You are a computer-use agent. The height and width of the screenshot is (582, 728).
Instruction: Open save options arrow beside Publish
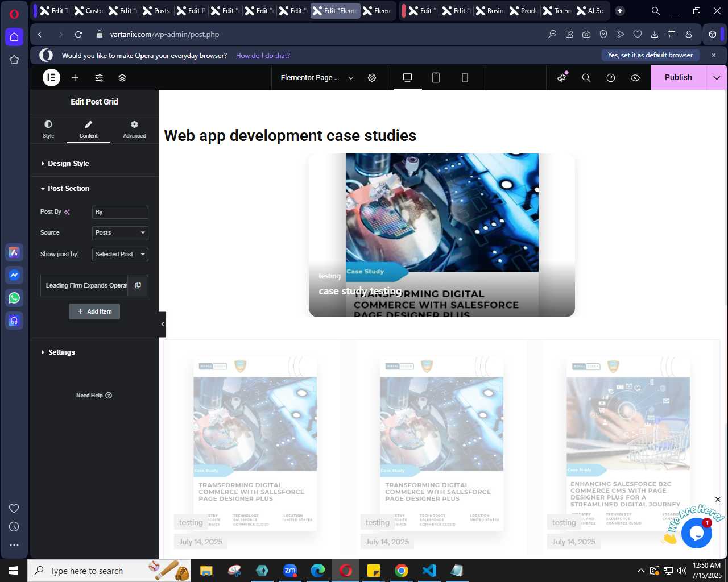click(x=717, y=78)
